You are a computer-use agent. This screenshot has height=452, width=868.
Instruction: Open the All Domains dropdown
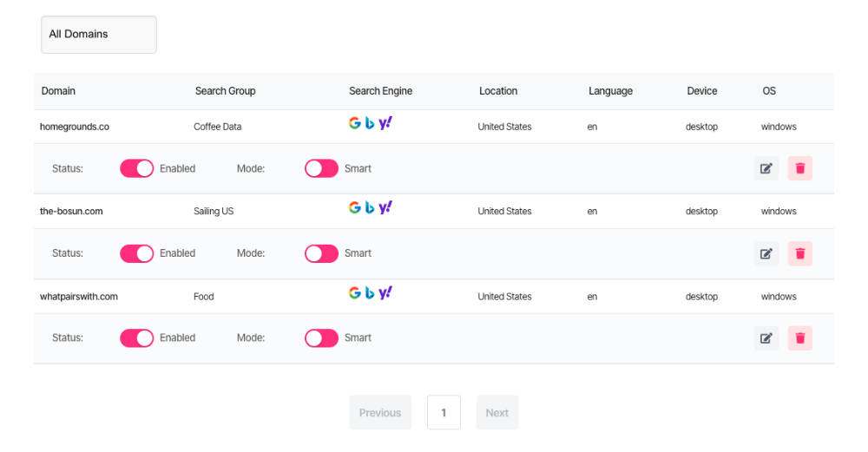(x=99, y=35)
